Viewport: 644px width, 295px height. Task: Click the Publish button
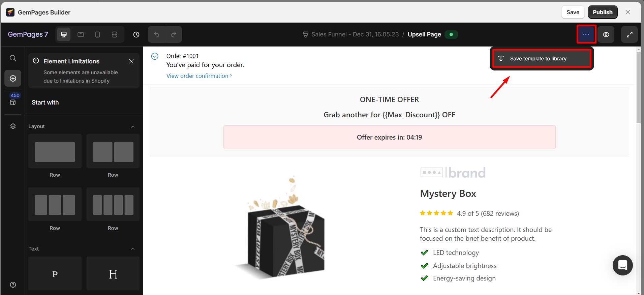click(603, 12)
